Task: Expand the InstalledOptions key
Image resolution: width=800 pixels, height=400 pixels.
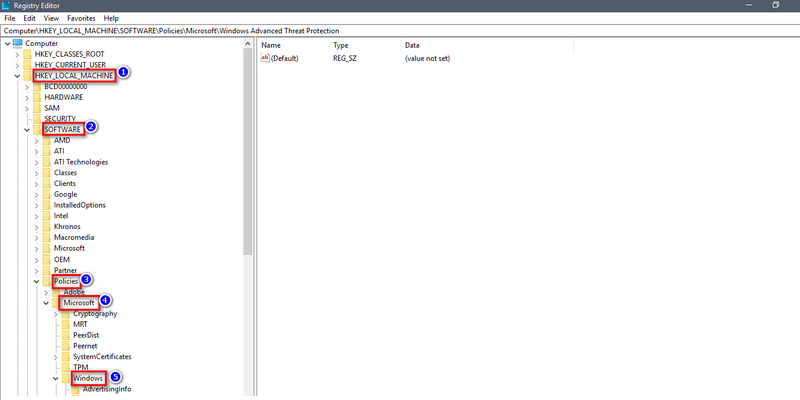Action: click(x=37, y=205)
